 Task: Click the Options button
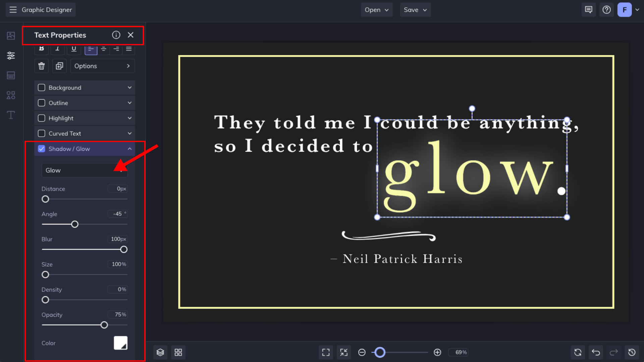click(x=102, y=66)
